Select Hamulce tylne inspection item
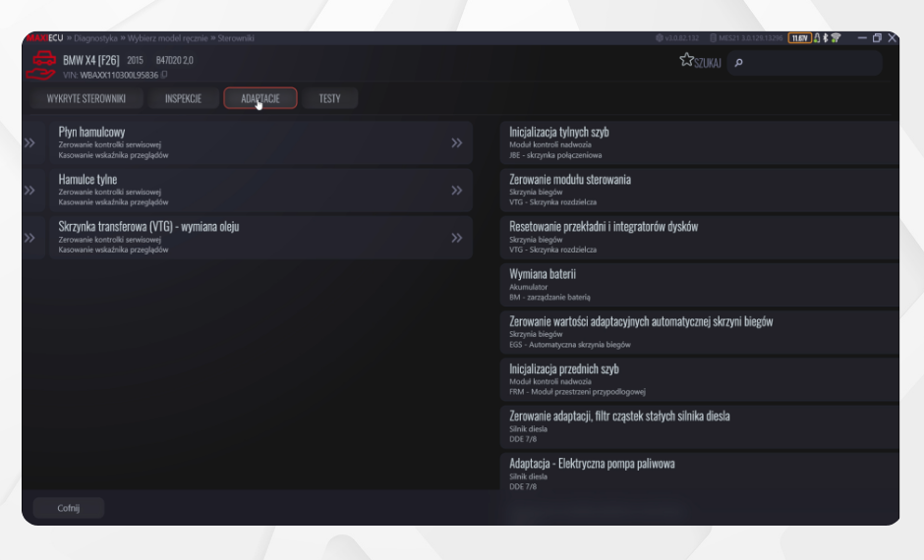Viewport: 924px width, 560px height. (261, 191)
